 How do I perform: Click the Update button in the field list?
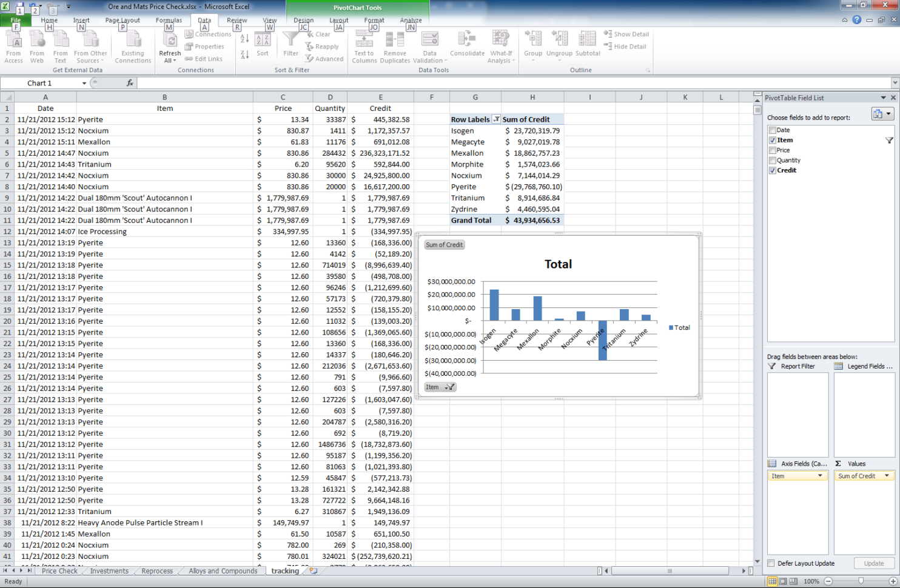[873, 563]
